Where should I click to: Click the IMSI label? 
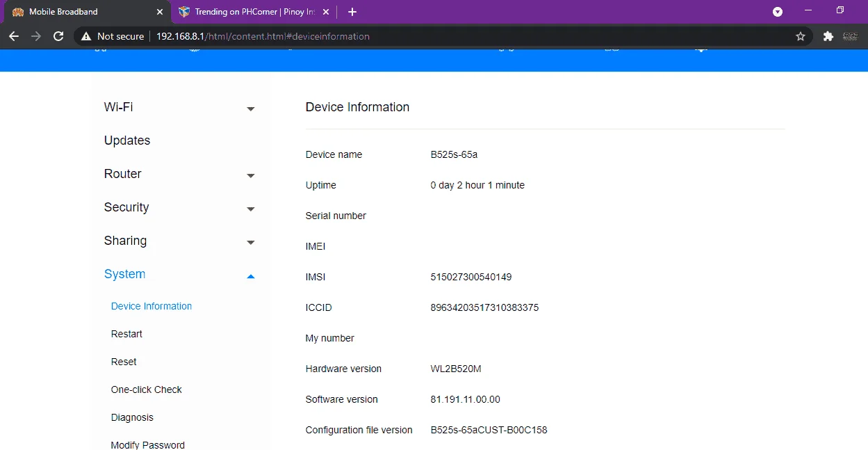316,277
